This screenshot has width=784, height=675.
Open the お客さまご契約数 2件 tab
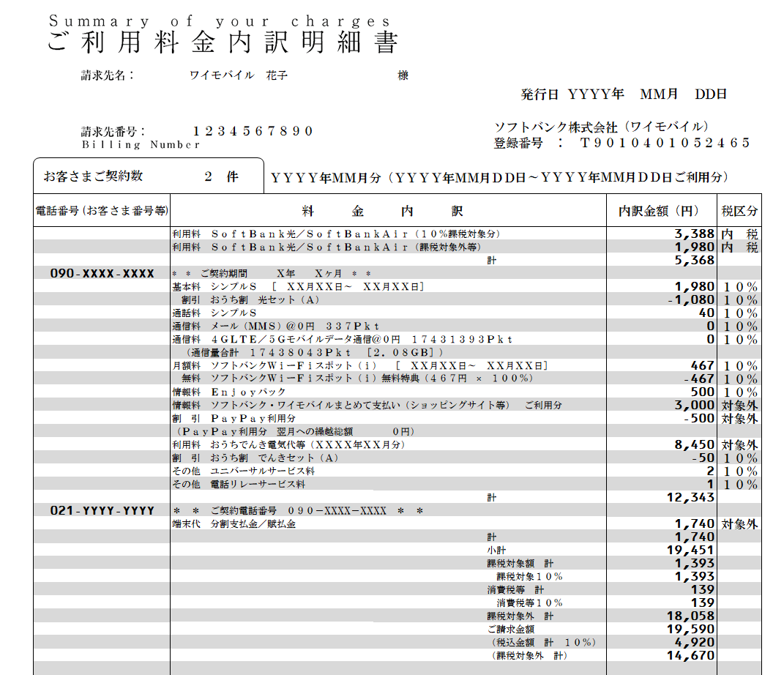pyautogui.click(x=147, y=176)
